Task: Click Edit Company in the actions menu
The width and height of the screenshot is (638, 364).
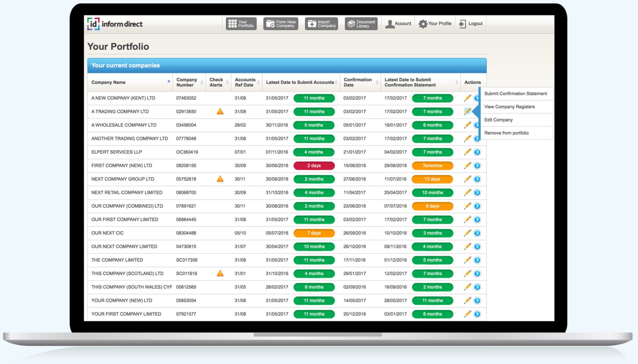Action: pos(498,120)
